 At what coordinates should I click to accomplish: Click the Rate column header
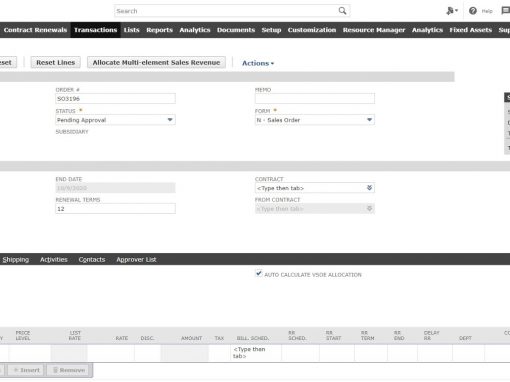coord(122,338)
